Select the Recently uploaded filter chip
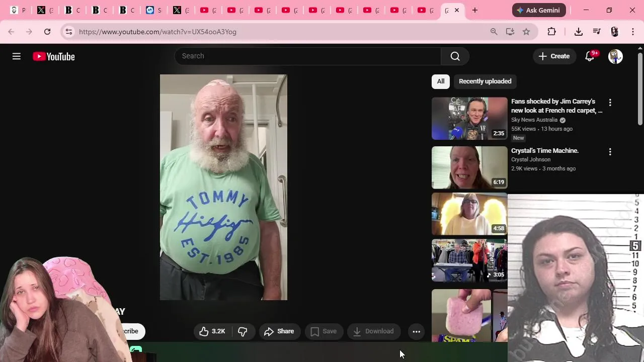Viewport: 644px width, 362px height. coord(485,81)
